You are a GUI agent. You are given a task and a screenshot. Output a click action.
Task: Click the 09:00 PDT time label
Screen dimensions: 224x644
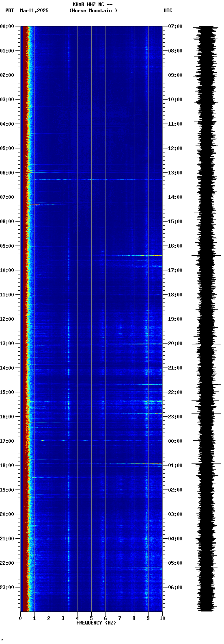coord(7,246)
